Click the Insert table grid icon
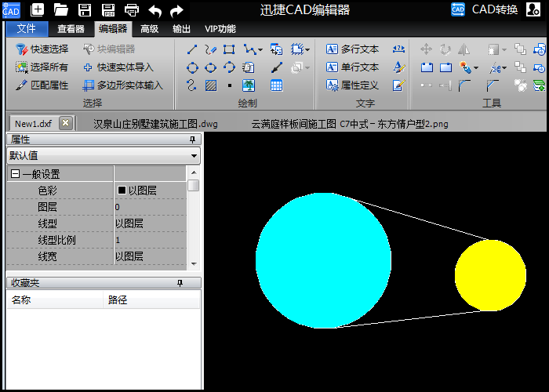 tap(276, 85)
